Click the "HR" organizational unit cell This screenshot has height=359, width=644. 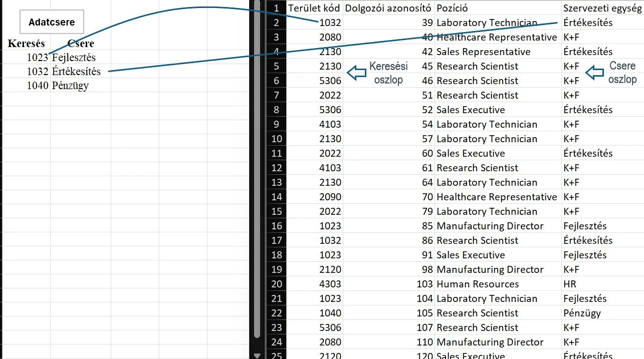[x=570, y=284]
